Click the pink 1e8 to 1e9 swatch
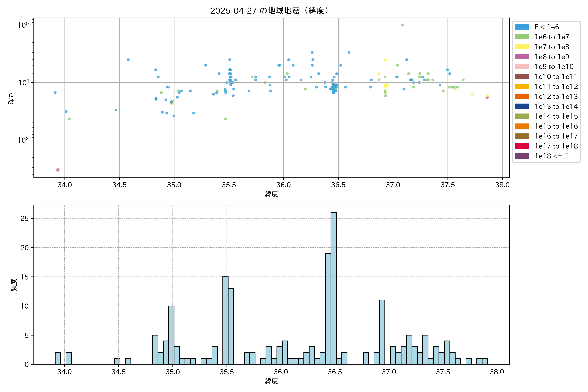Image resolution: width=588 pixels, height=392 pixels. click(522, 57)
